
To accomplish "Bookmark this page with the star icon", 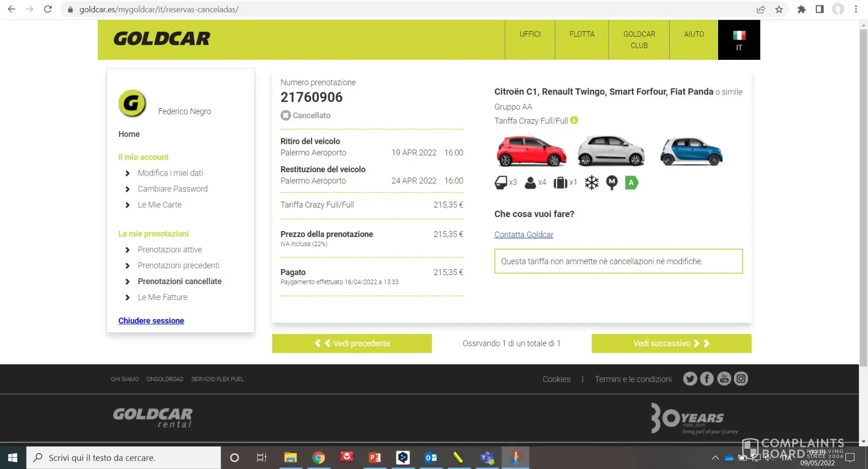I will click(779, 9).
